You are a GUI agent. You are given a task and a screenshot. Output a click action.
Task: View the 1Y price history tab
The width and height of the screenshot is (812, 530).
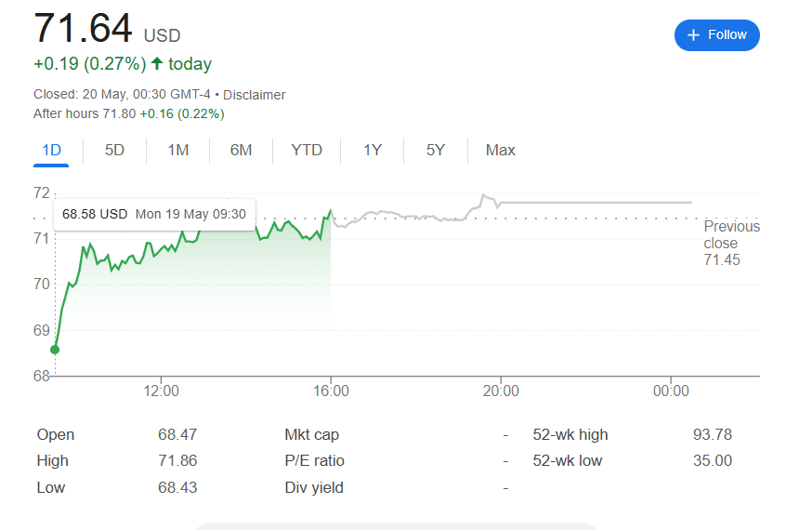(373, 151)
